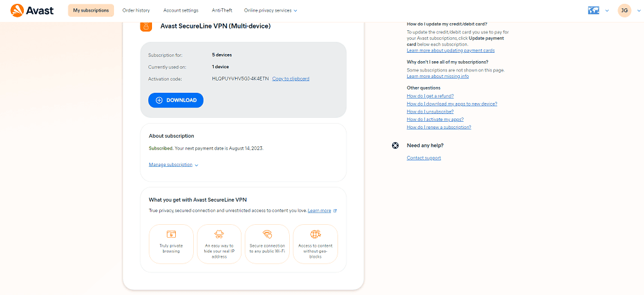
Task: Click the plus icon in Download button
Action: [x=159, y=100]
